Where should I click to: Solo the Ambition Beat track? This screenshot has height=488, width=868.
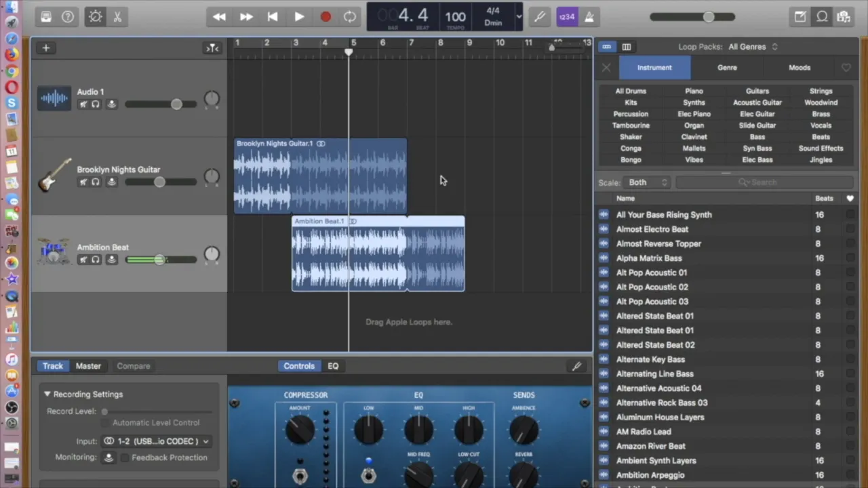[x=96, y=260]
